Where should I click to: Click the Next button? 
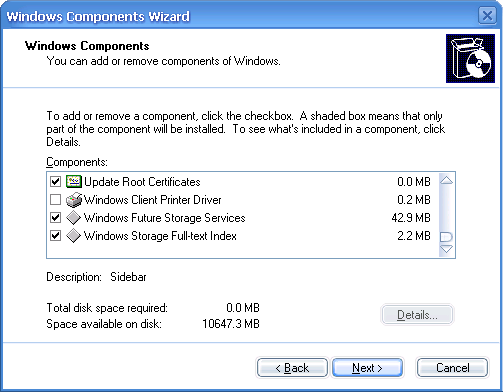point(367,368)
